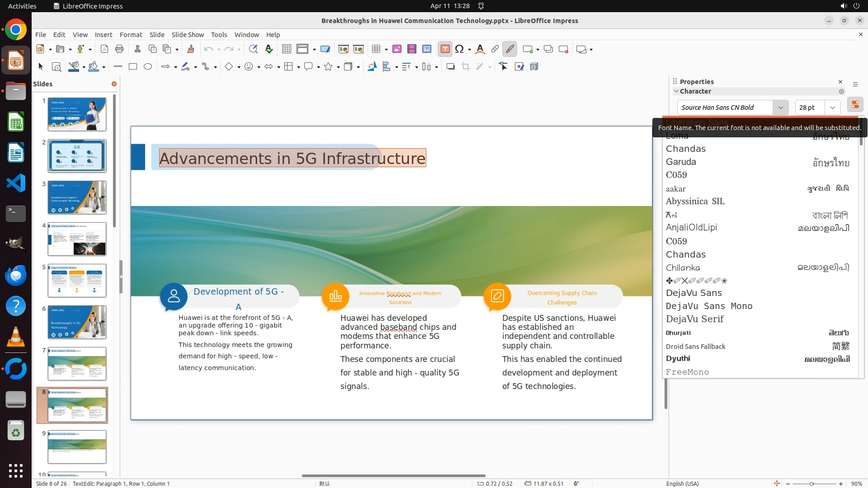This screenshot has width=868, height=488.
Task: Toggle the Insert Text Box button
Action: (445, 49)
